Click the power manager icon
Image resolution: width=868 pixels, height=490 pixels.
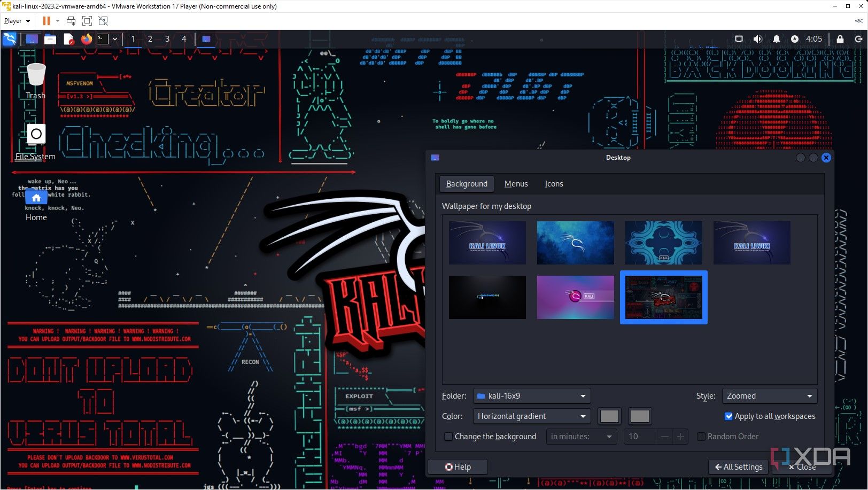click(795, 38)
